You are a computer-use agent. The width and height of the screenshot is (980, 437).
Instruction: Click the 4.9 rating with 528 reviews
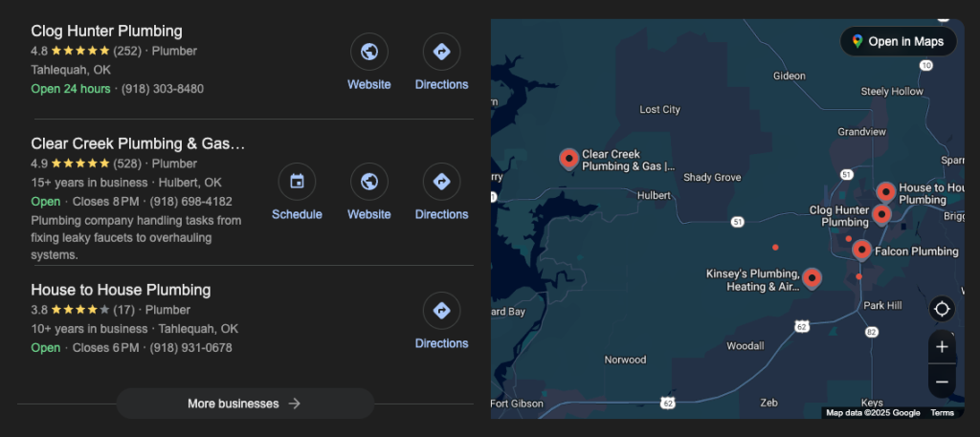tap(86, 164)
